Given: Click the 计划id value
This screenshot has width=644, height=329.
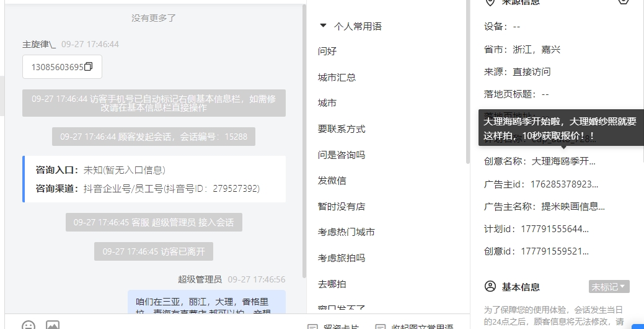Looking at the screenshot, I should click(x=555, y=228).
